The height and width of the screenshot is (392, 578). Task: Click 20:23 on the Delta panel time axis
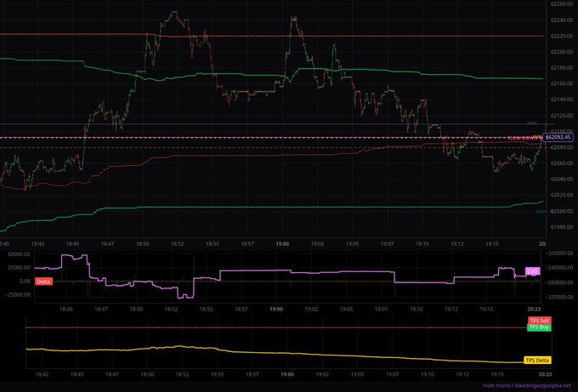534,309
